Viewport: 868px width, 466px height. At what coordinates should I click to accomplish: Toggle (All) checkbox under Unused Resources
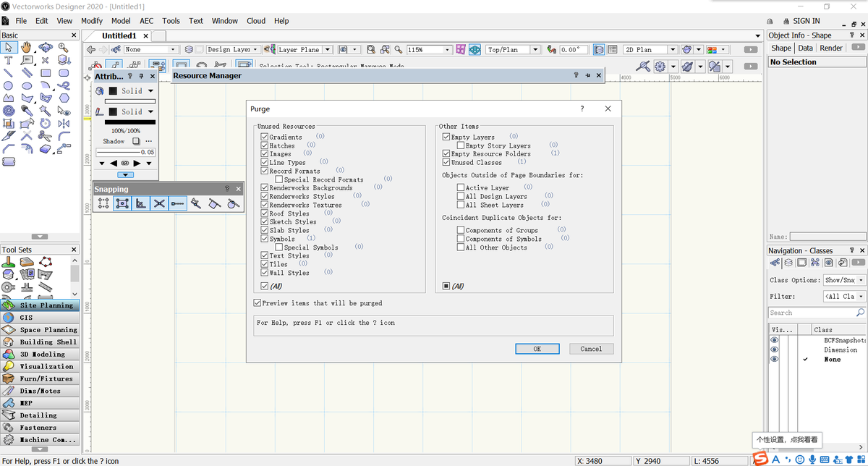pos(265,286)
